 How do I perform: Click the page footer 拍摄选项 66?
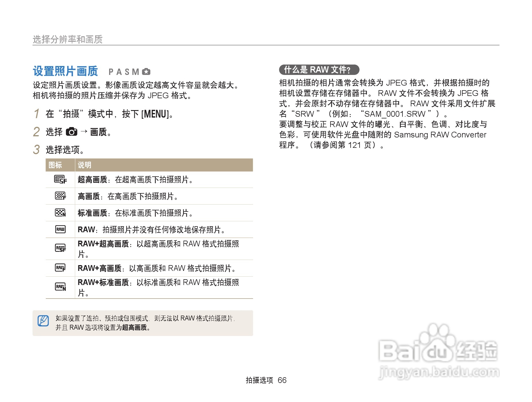[266, 380]
